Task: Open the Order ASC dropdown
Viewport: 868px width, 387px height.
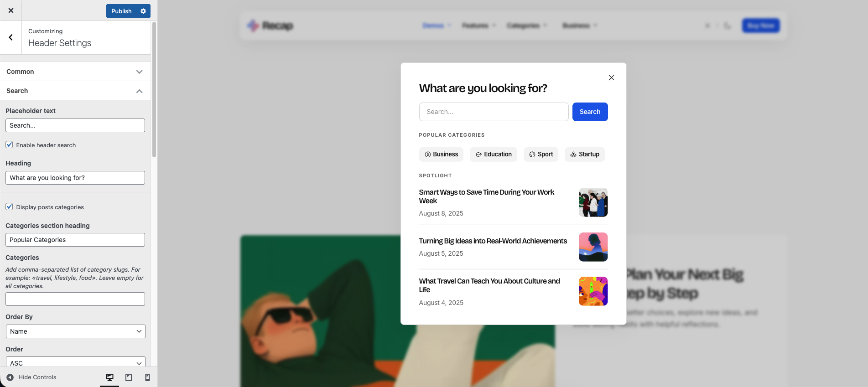Action: tap(75, 362)
